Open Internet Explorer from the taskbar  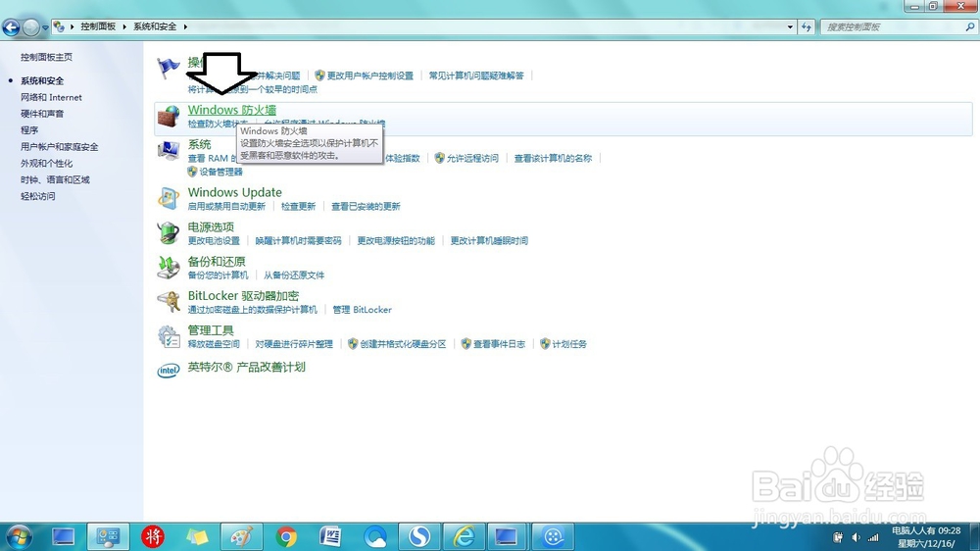pos(464,536)
